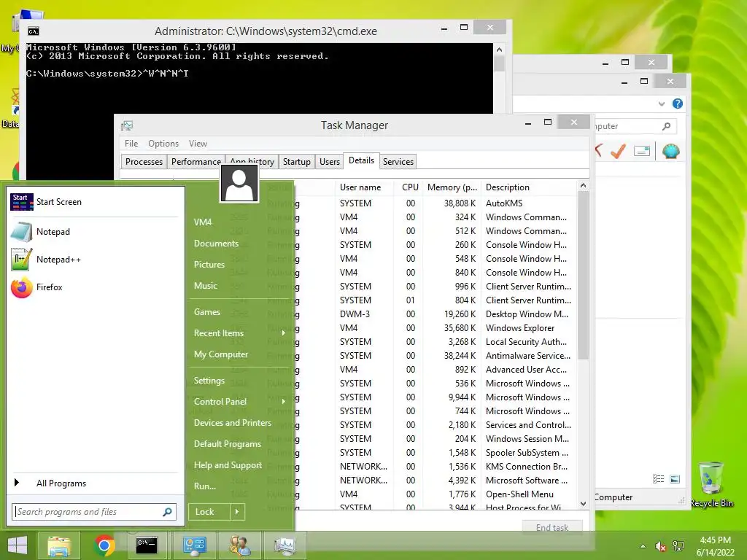Click the network tray icon

click(x=678, y=546)
